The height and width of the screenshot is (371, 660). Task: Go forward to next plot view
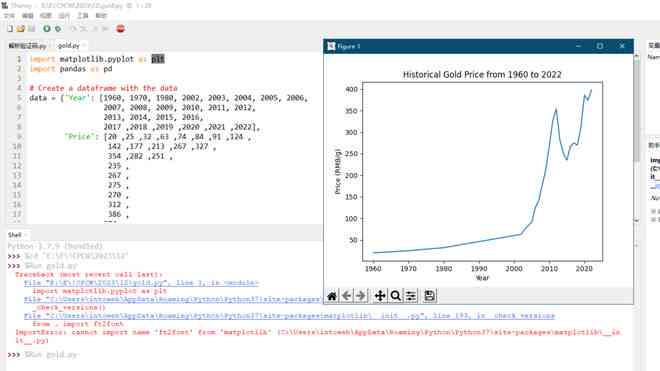click(361, 296)
